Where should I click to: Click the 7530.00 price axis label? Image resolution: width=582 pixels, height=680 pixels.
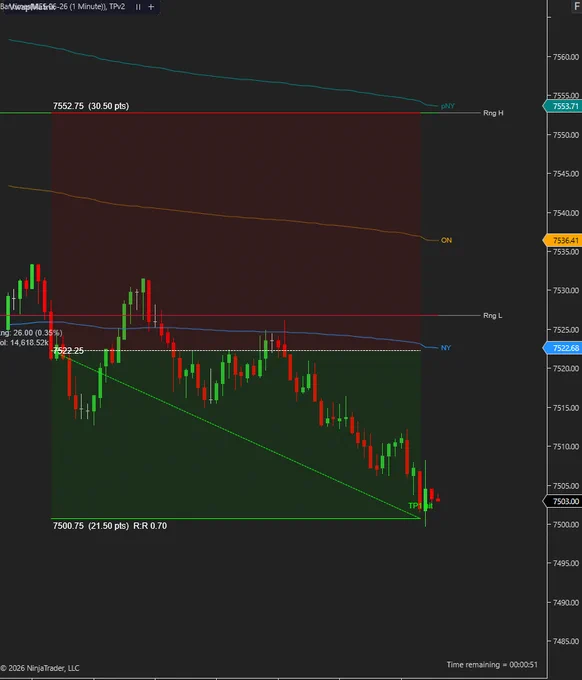[x=566, y=290]
